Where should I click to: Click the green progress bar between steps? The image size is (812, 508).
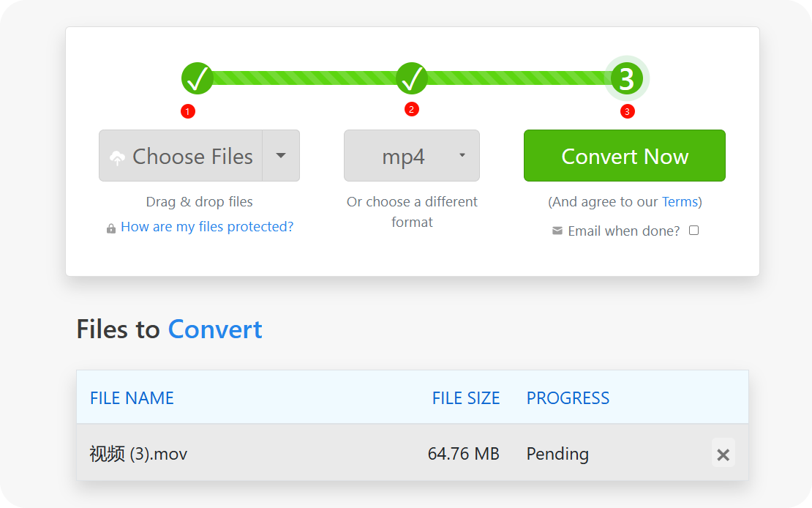pyautogui.click(x=412, y=78)
